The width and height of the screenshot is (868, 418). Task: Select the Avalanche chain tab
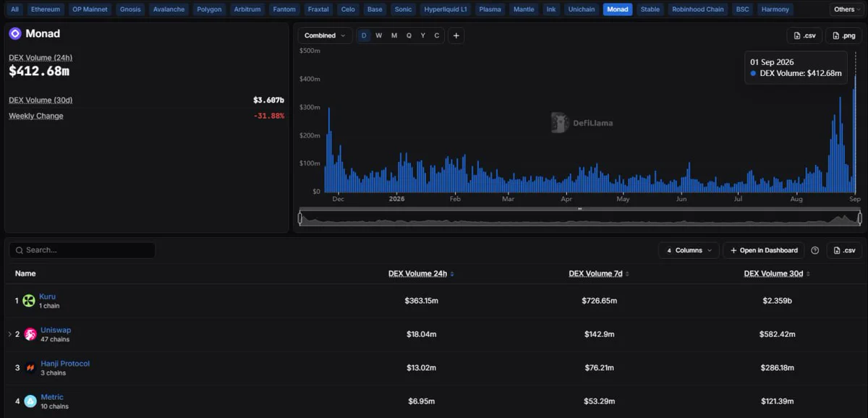click(x=169, y=9)
